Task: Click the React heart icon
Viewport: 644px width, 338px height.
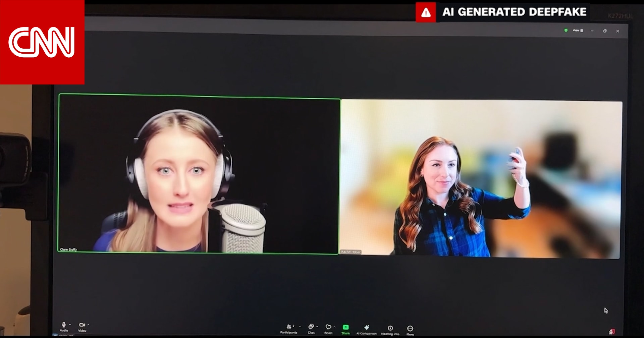Action: pos(328,327)
